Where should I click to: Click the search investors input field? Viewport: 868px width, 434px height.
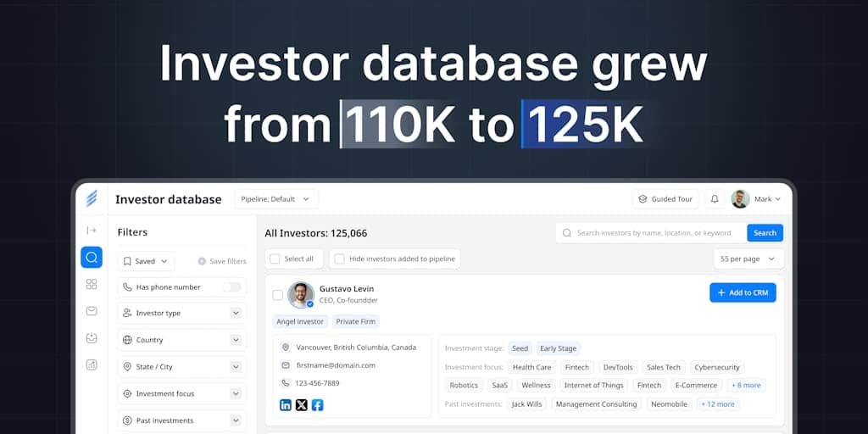[x=652, y=233]
